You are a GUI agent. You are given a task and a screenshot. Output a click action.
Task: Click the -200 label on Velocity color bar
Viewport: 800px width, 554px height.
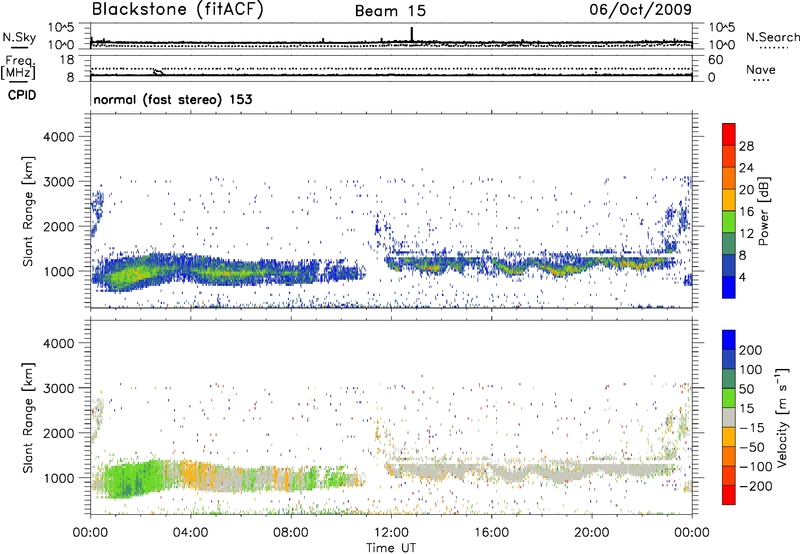(x=756, y=486)
